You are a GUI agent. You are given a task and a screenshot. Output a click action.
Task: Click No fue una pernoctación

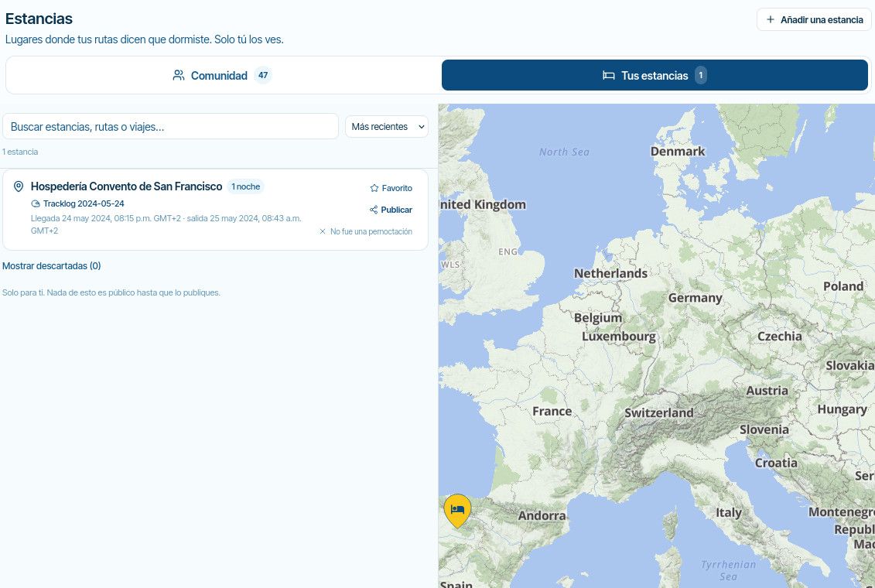pos(366,231)
